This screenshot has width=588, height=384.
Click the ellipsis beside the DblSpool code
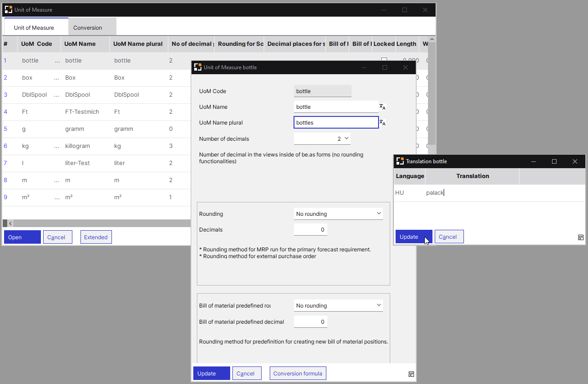point(57,95)
